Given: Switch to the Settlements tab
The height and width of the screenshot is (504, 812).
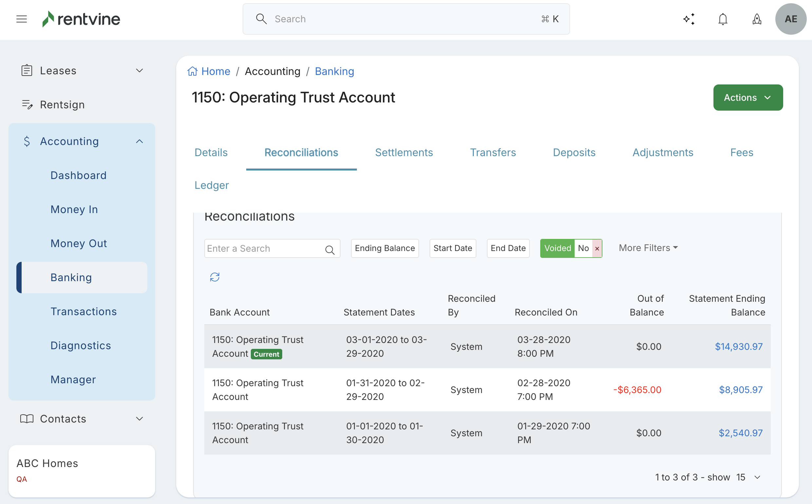Looking at the screenshot, I should 404,152.
